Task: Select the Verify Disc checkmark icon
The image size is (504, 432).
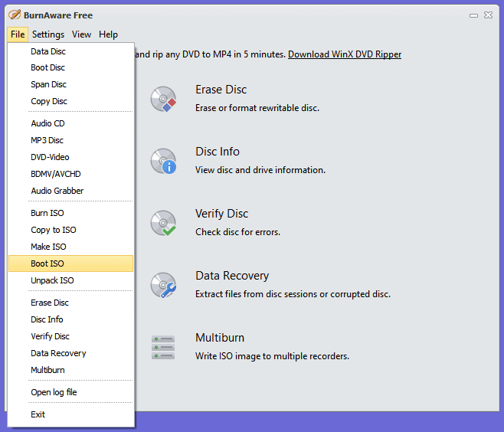Action: coord(163,223)
